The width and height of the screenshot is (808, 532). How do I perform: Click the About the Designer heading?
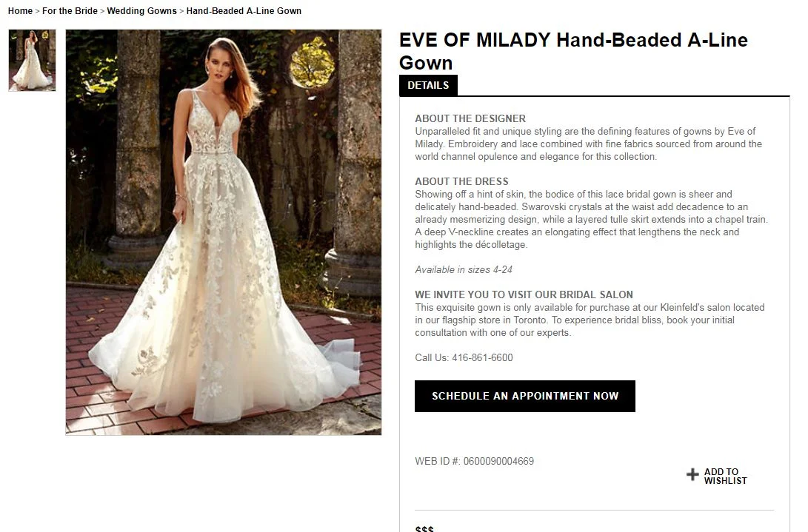470,118
